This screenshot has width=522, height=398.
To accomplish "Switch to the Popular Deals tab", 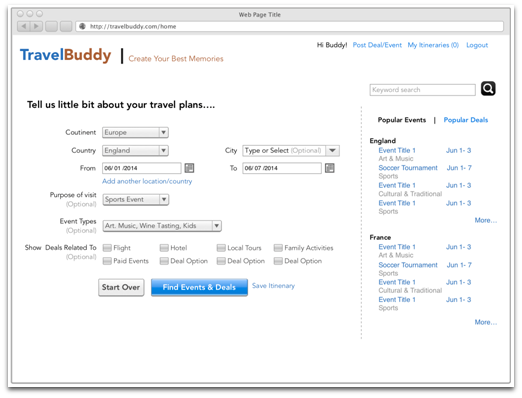I will click(466, 120).
